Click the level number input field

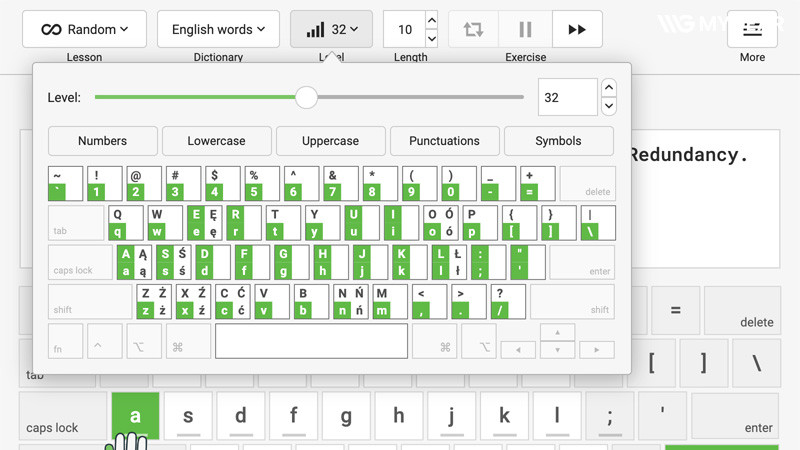click(x=567, y=98)
